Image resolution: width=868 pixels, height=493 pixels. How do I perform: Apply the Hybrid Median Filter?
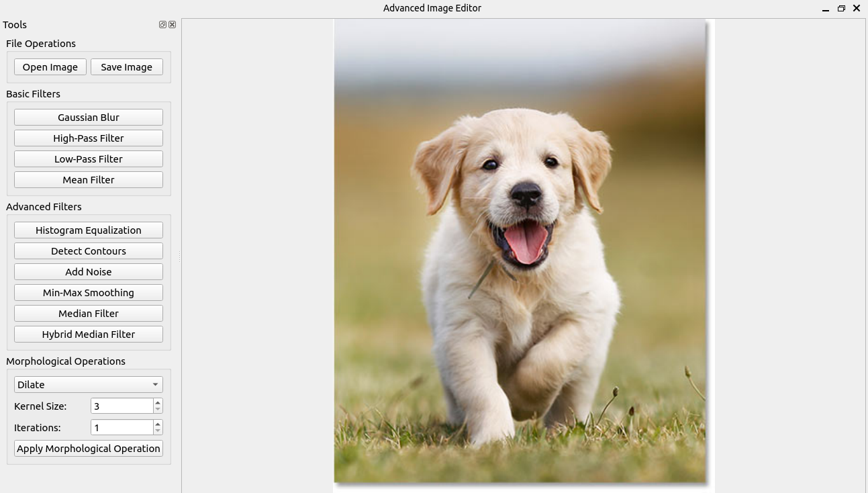tap(89, 334)
